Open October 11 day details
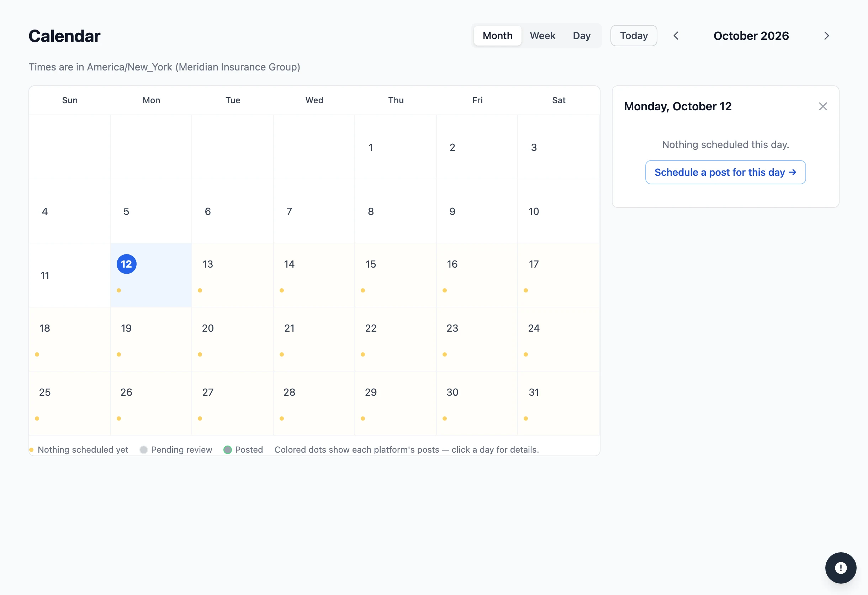 click(x=70, y=275)
